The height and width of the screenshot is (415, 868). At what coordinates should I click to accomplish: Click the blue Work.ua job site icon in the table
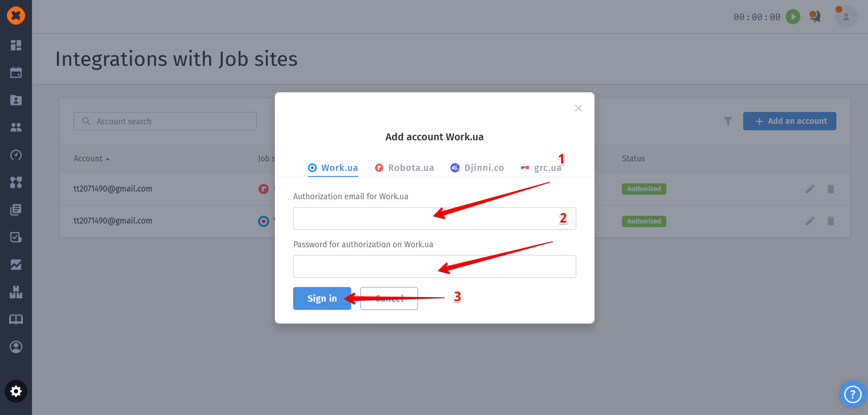pos(263,221)
